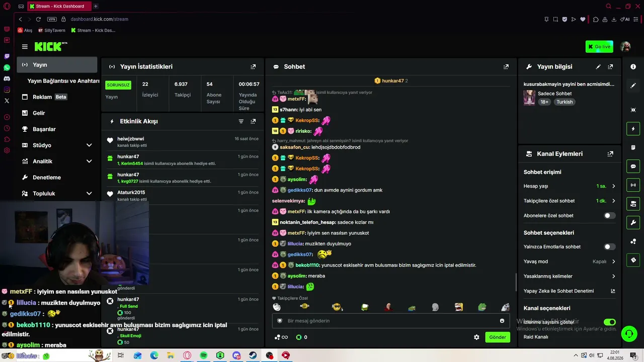Click the pencil icon in the right rail
Viewport: 644px width, 362px height.
pos(633,85)
